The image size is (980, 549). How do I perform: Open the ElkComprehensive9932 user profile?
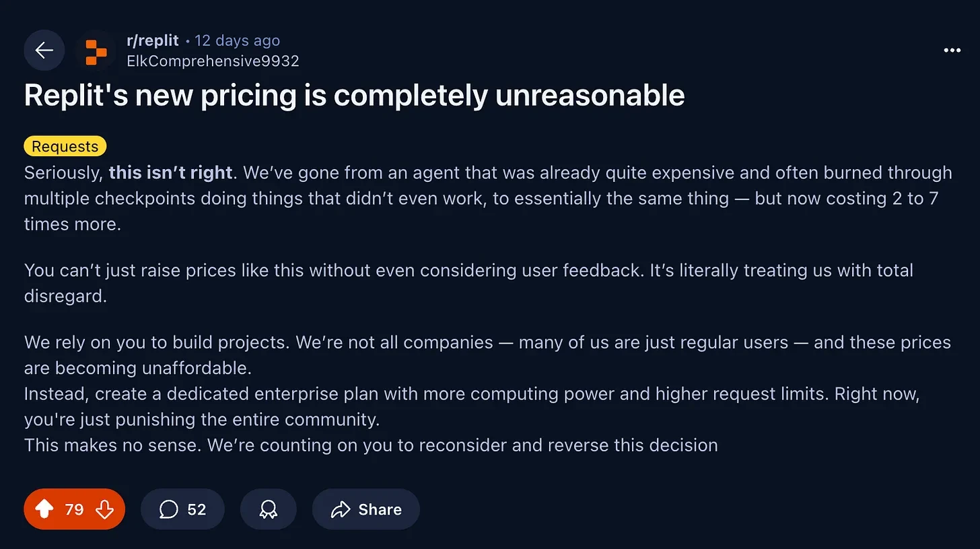213,61
